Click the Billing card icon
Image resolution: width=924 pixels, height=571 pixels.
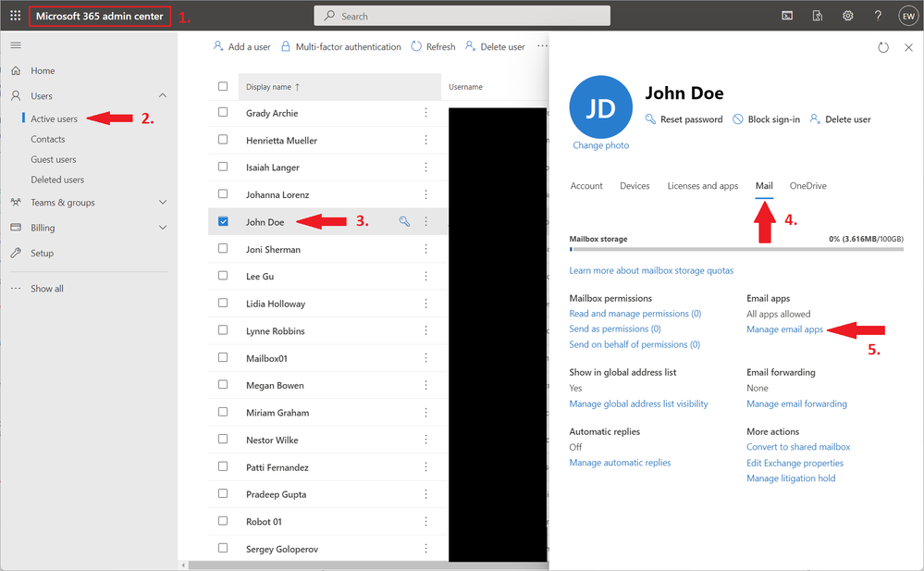tap(16, 228)
